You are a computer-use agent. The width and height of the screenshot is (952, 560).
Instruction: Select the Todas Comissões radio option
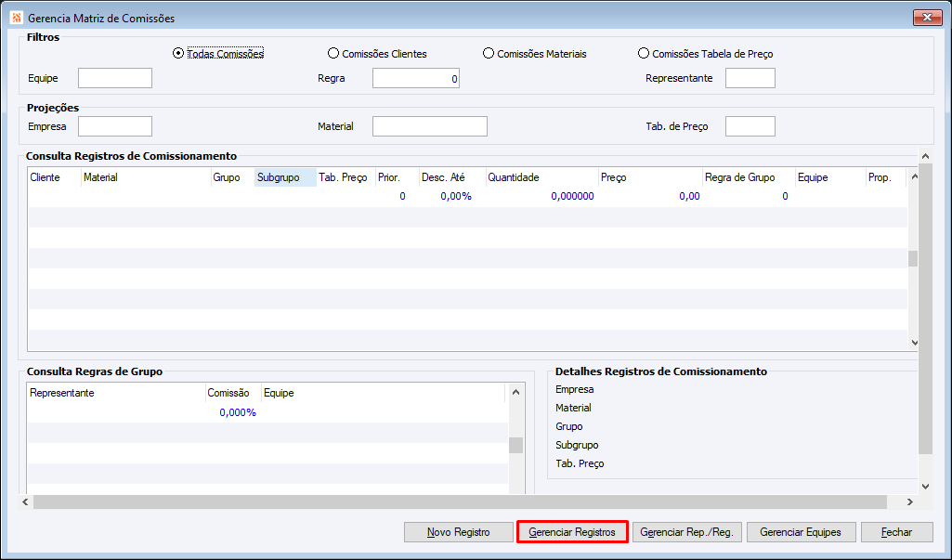218,54
